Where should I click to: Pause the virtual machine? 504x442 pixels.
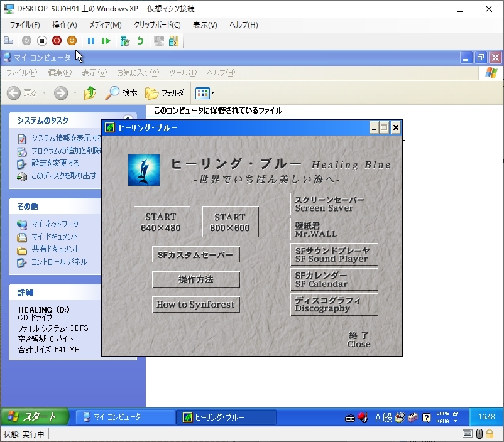click(91, 41)
